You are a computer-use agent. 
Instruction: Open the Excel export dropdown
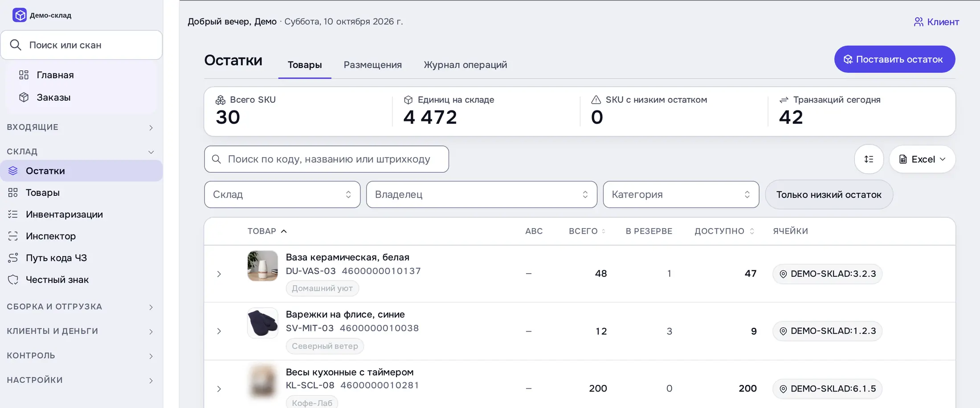point(922,159)
